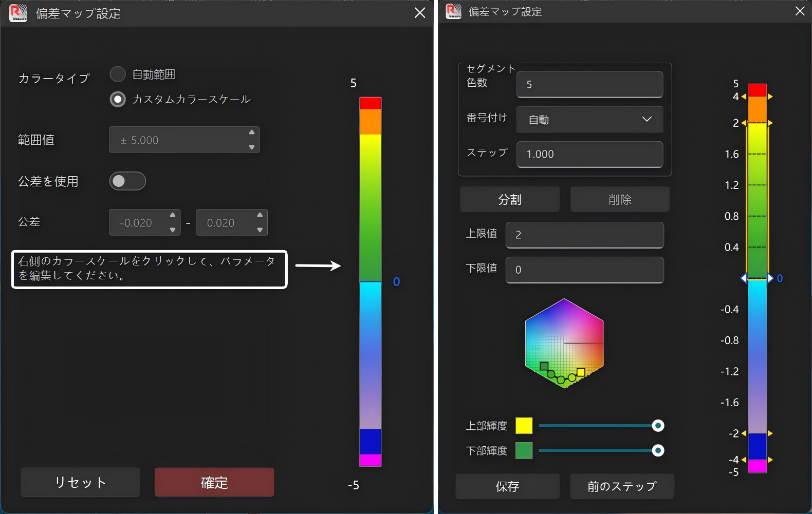Click the yellow marker beside the -4 label
This screenshot has width=812, height=514.
pos(744,460)
